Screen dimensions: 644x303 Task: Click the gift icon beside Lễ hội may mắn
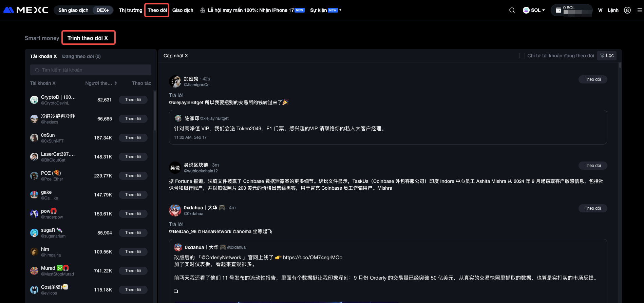click(203, 10)
